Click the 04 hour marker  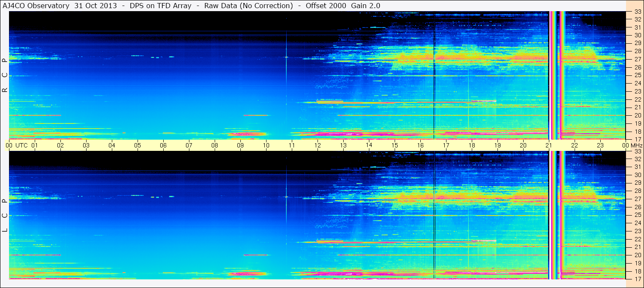coord(112,145)
